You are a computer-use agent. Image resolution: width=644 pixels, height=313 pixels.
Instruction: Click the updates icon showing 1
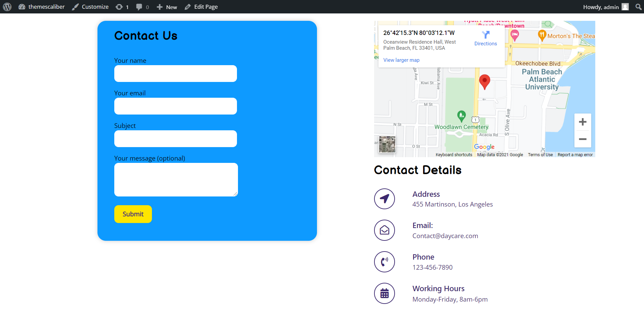[122, 7]
